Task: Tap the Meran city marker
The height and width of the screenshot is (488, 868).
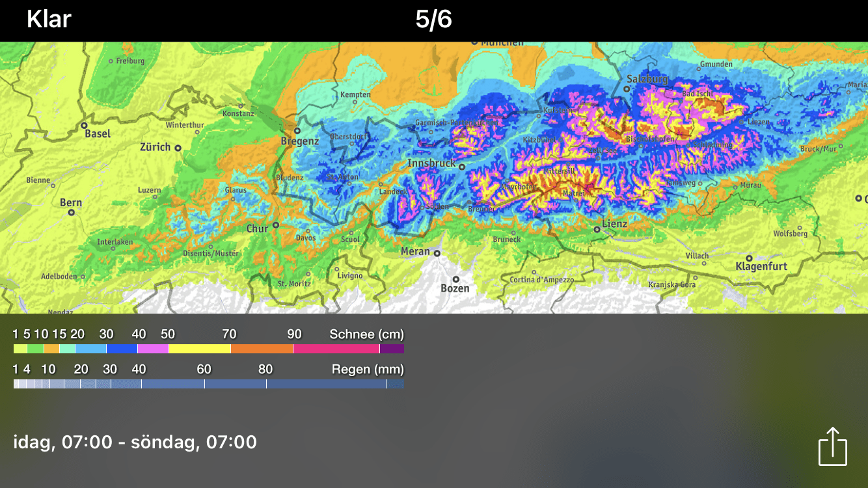Action: (x=437, y=253)
